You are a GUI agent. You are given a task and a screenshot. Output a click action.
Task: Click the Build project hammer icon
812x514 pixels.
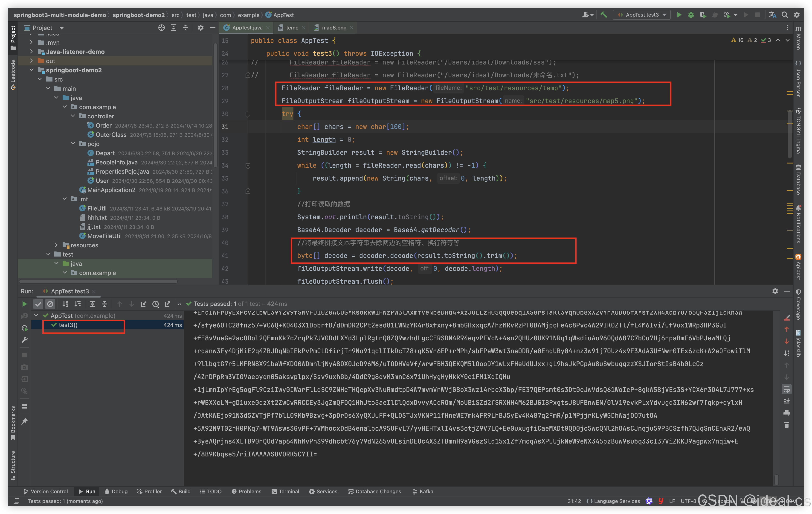tap(604, 15)
